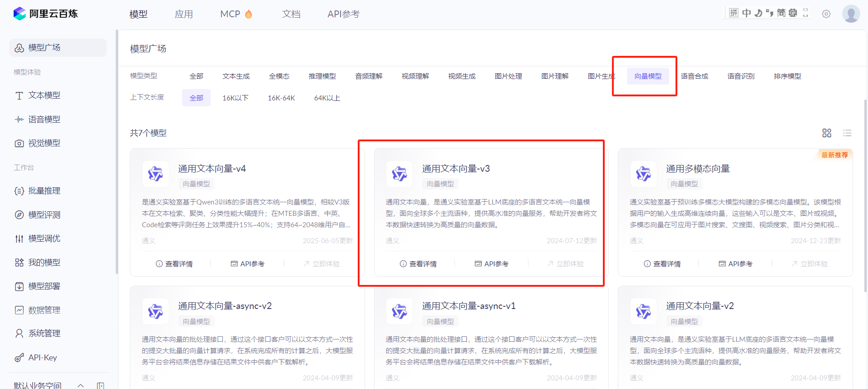Screen dimensions: 868x389
Task: Open settings gear icon in top bar
Action: [826, 14]
